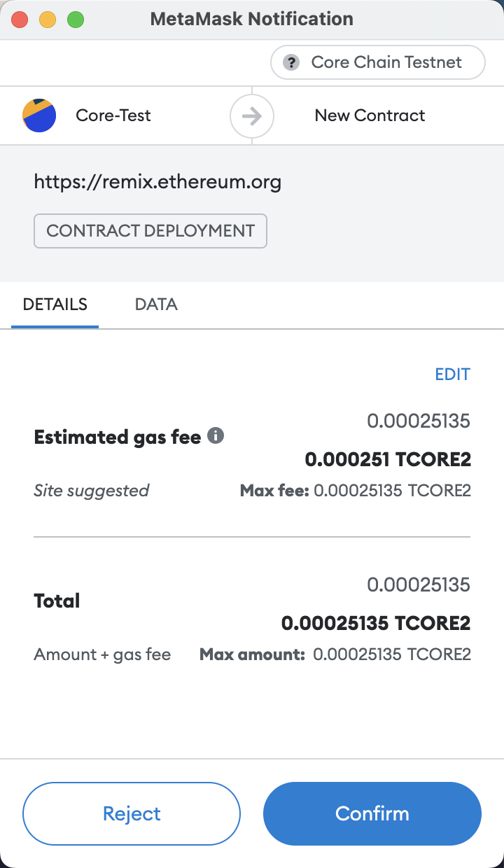The height and width of the screenshot is (868, 504).
Task: Click the bold 0.00025135 TCORE2 total amount
Action: click(375, 623)
